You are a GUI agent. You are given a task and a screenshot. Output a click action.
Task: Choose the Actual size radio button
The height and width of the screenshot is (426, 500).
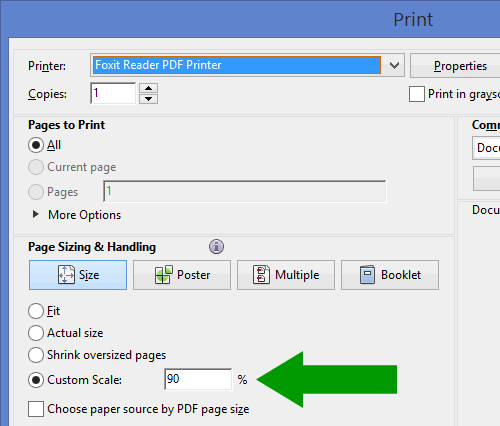click(x=36, y=333)
